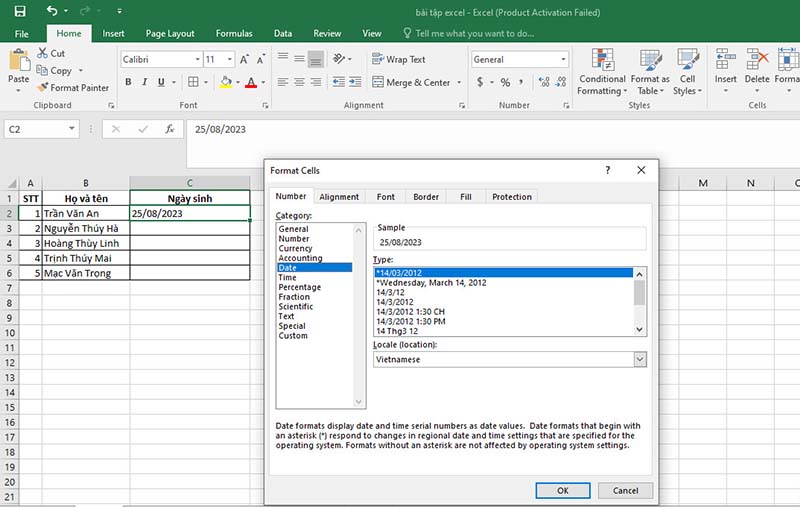Open the Font dialog launcher
Viewport: 800px width, 507px height.
pos(265,106)
